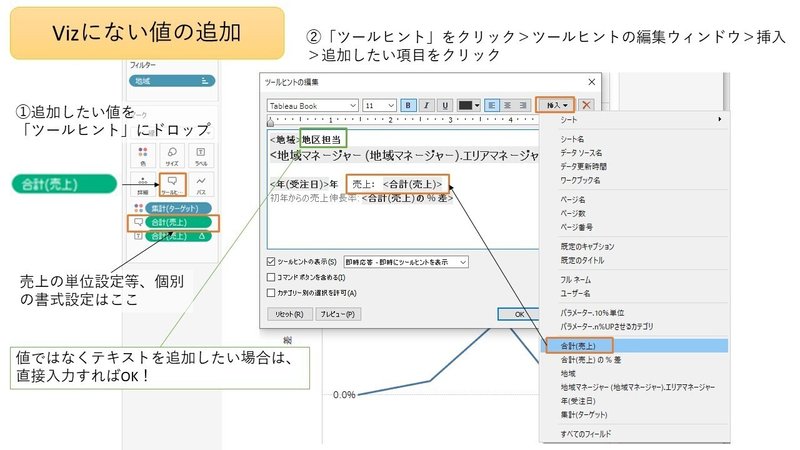
Task: Enable コマンド ボタンを含める checkbox
Action: pos(271,277)
